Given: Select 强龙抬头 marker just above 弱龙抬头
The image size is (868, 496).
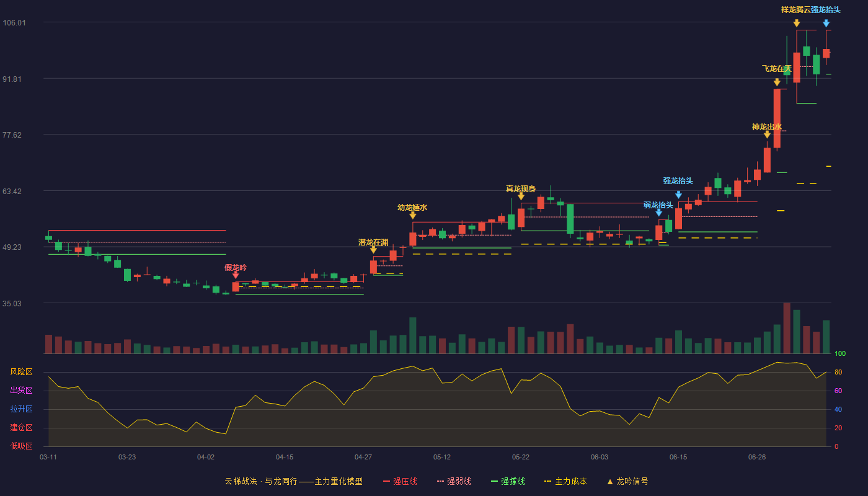Looking at the screenshot, I should [x=678, y=195].
